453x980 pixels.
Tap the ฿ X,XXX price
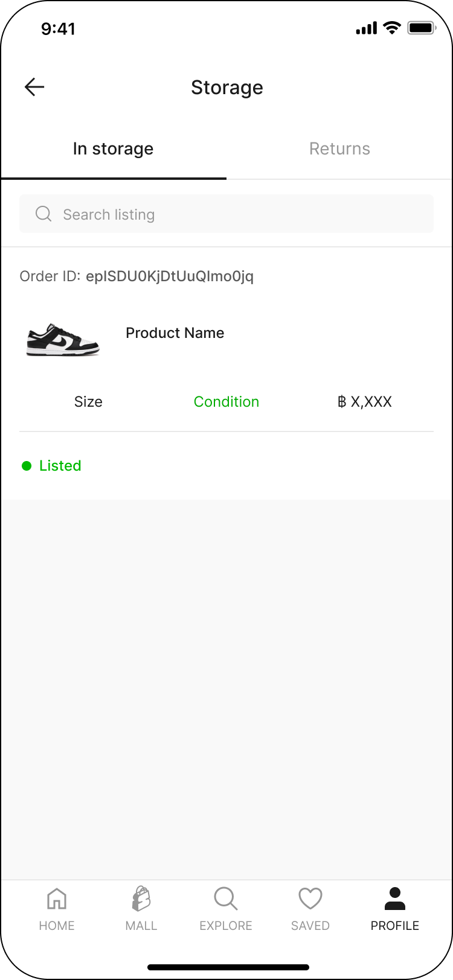(x=365, y=402)
